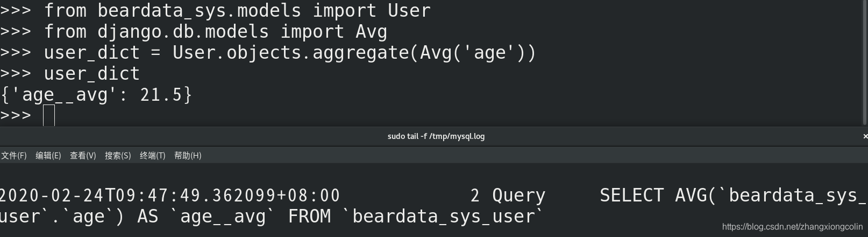Open the blog.csdn.net/zhangxiongcolin link
The width and height of the screenshot is (868, 237).
tap(792, 227)
